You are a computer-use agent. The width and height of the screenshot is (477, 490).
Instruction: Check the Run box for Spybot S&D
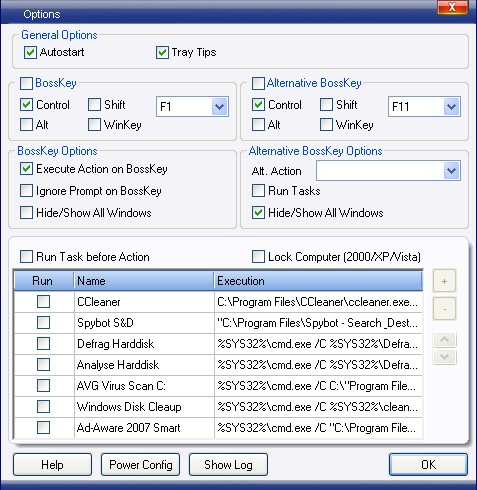(43, 323)
